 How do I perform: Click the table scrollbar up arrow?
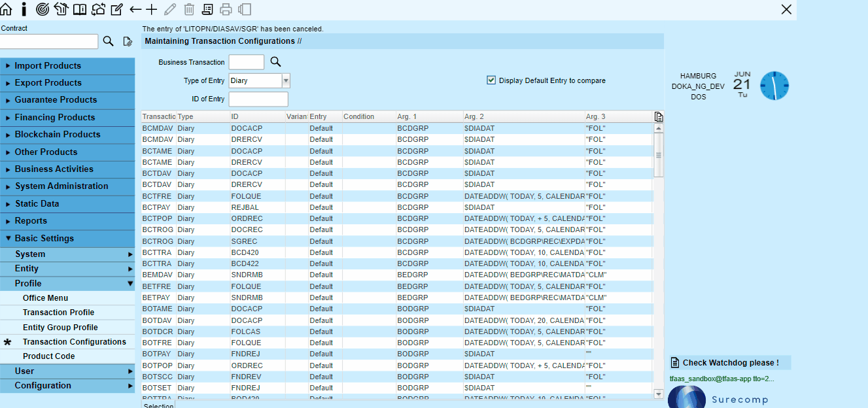click(x=659, y=128)
